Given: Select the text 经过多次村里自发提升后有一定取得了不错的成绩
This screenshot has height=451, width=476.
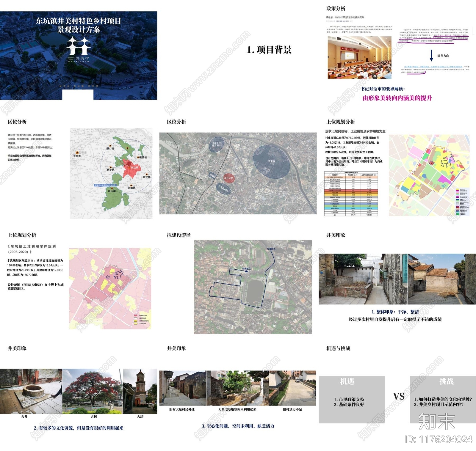Looking at the screenshot, I should 395,319.
